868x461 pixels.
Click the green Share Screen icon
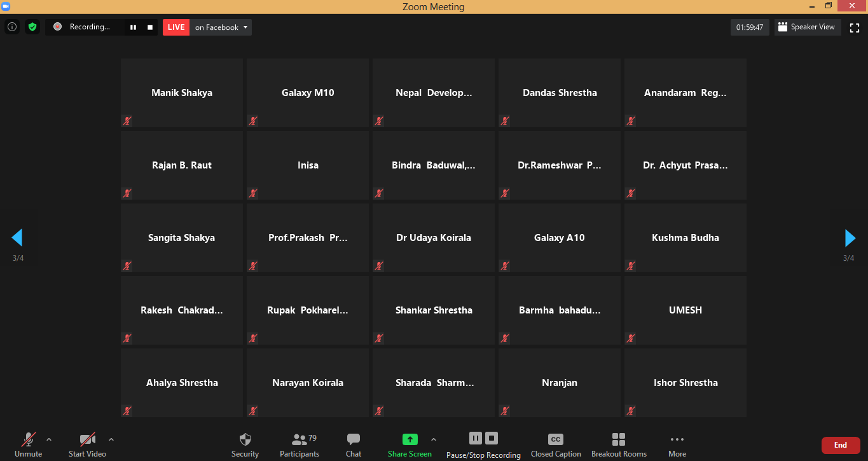410,439
